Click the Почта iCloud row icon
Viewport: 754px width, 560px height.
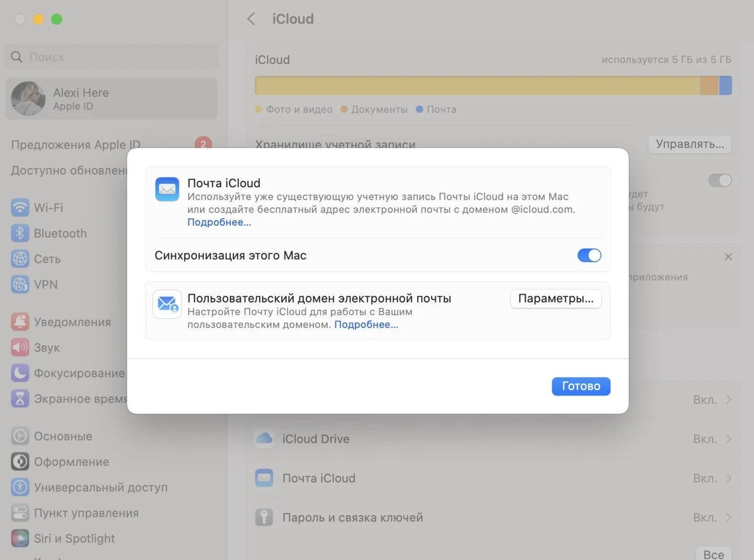point(264,478)
